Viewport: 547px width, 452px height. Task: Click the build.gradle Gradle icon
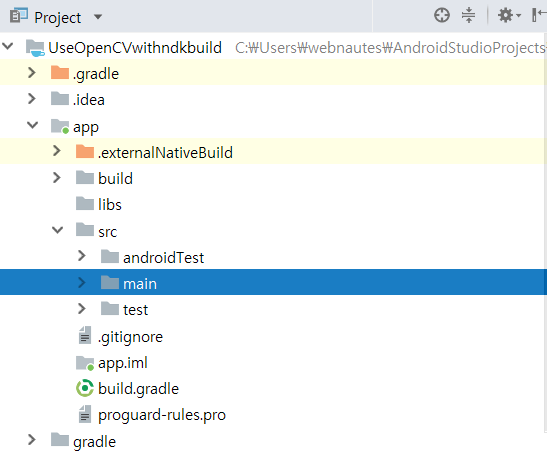85,388
